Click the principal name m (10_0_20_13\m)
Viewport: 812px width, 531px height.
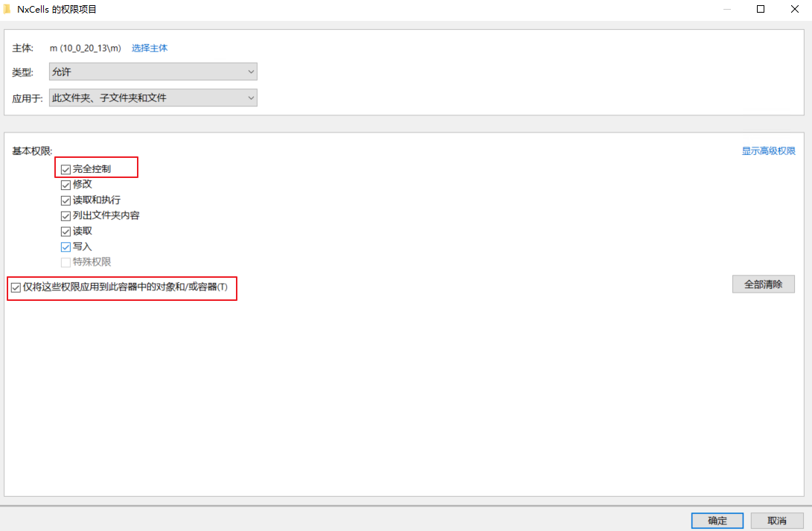tap(86, 48)
